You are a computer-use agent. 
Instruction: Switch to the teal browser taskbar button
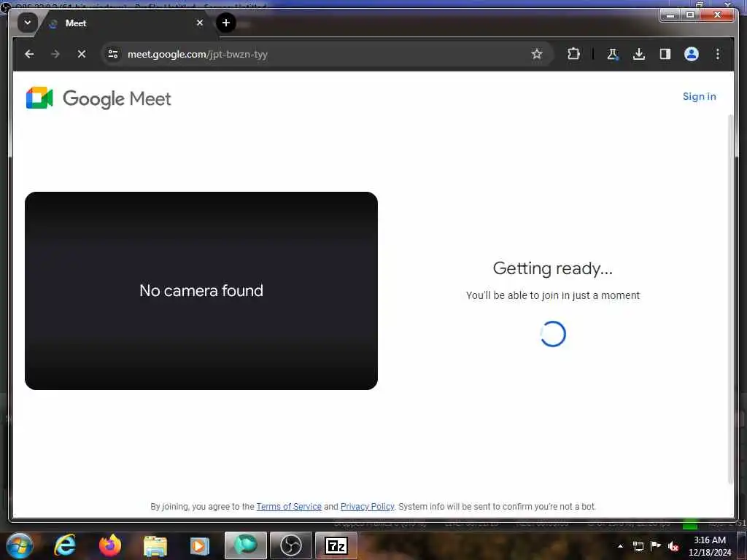click(x=246, y=545)
